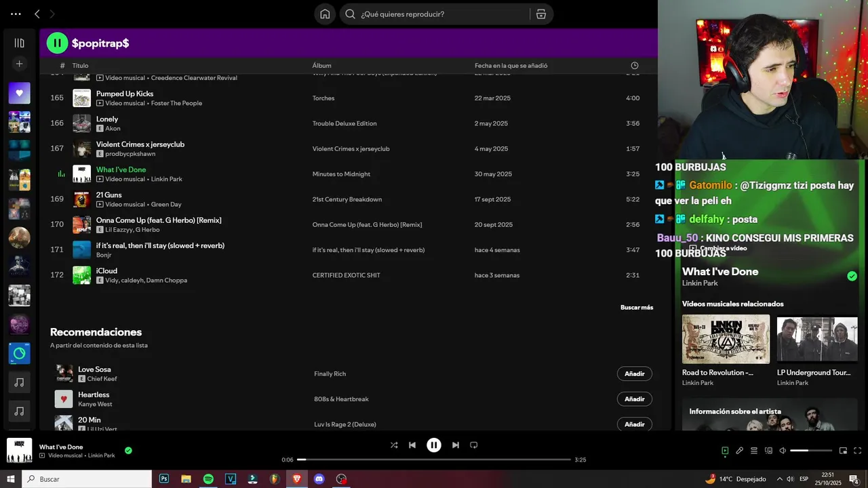Click the now playing cover in the bottom bar
This screenshot has height=488, width=868.
[19, 451]
